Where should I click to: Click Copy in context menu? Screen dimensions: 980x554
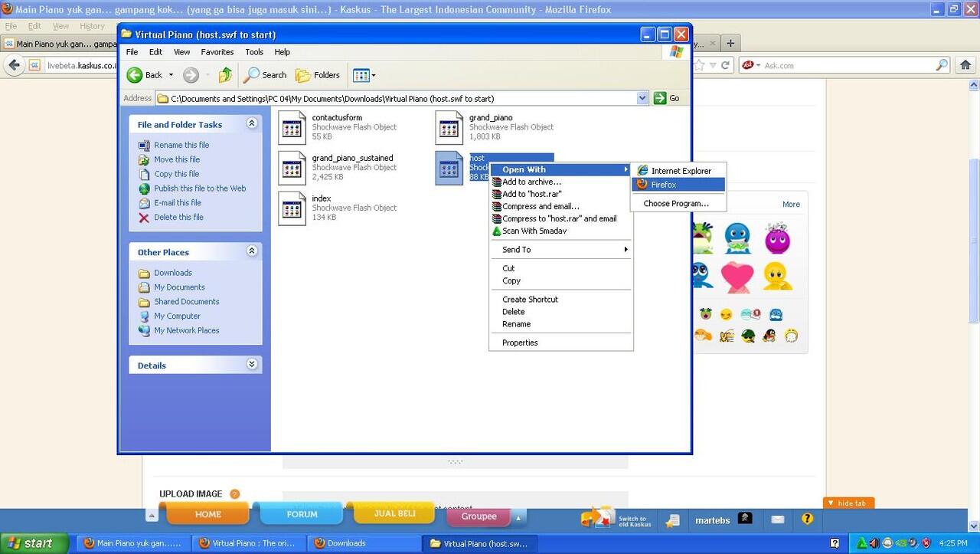560,280
